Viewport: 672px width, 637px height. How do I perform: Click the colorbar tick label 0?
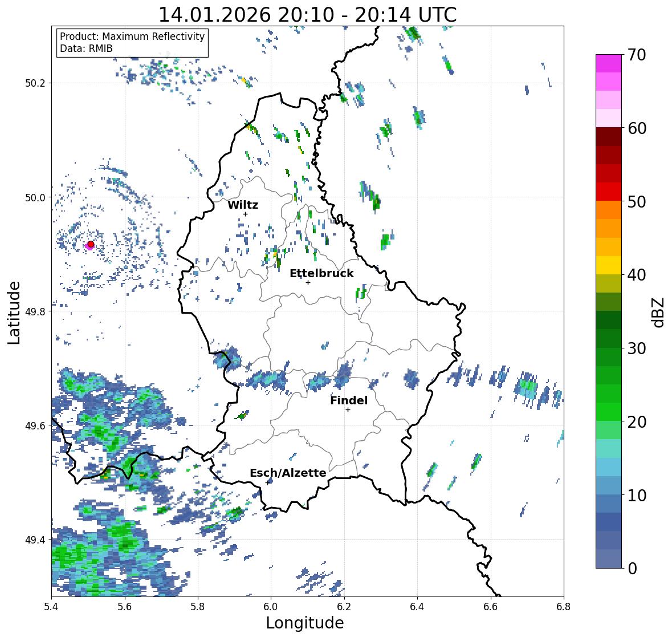pos(632,569)
